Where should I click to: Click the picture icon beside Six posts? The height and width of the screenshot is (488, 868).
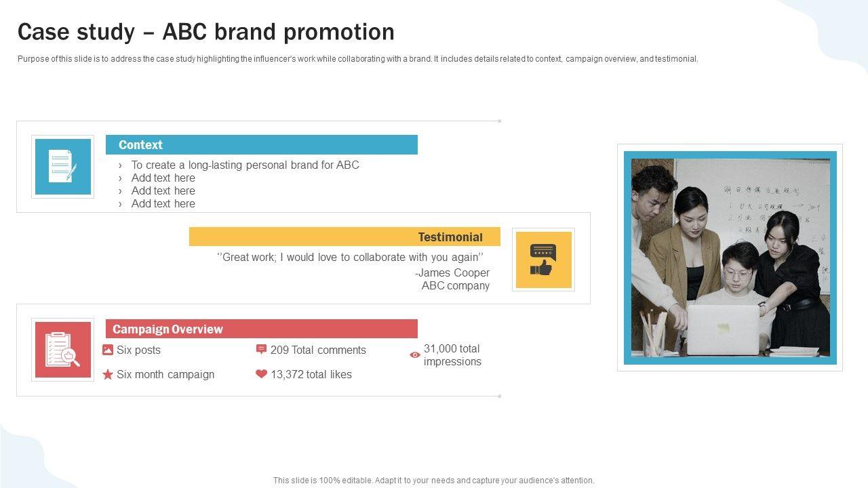108,350
